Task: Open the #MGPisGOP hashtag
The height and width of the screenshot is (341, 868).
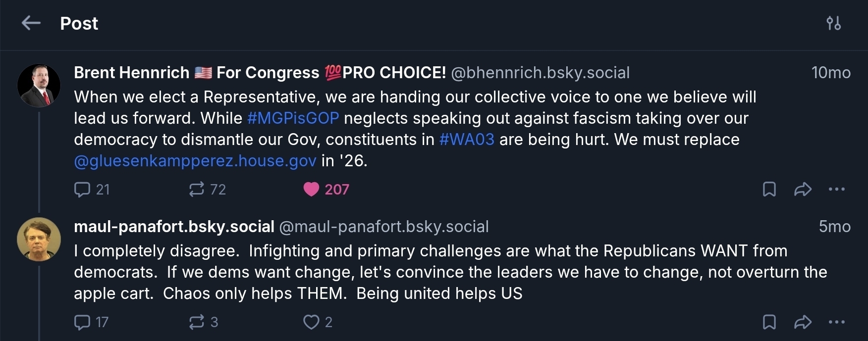Action: click(293, 118)
